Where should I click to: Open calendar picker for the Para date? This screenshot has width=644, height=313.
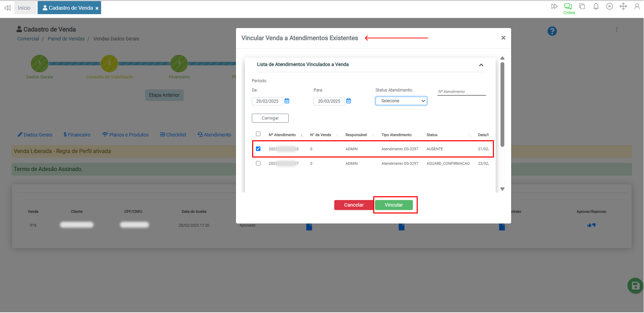coord(348,101)
